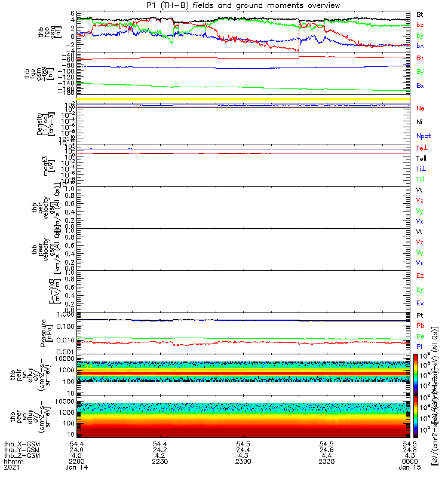Click the red "Vz" label beside the peir velocity panel

pos(420,200)
